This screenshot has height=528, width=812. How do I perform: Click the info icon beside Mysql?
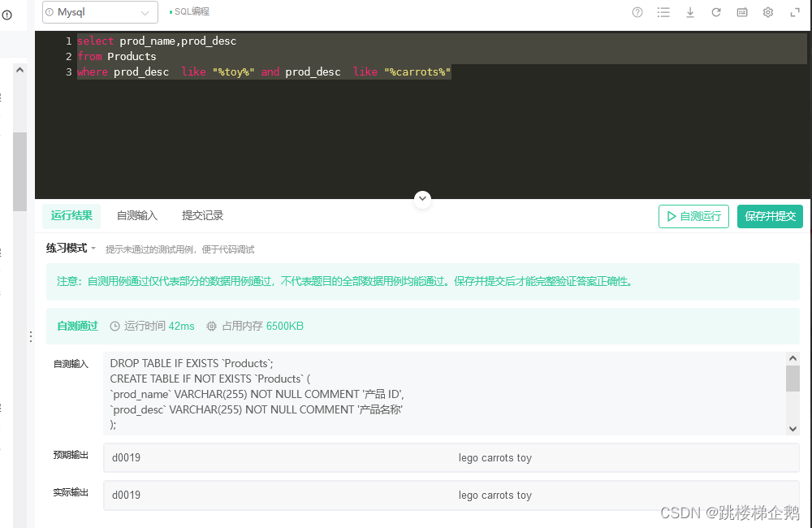[x=50, y=12]
